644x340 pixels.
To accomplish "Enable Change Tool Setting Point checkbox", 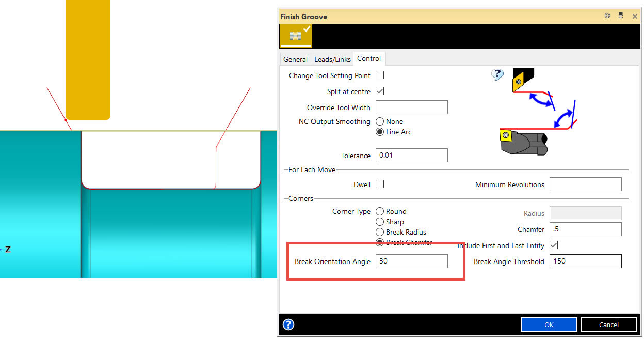I will click(x=380, y=75).
